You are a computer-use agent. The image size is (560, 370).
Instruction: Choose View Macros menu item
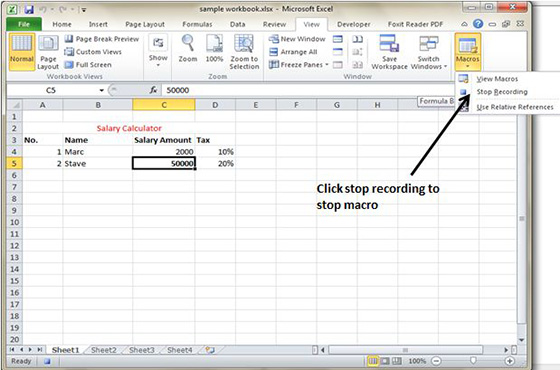click(x=497, y=79)
